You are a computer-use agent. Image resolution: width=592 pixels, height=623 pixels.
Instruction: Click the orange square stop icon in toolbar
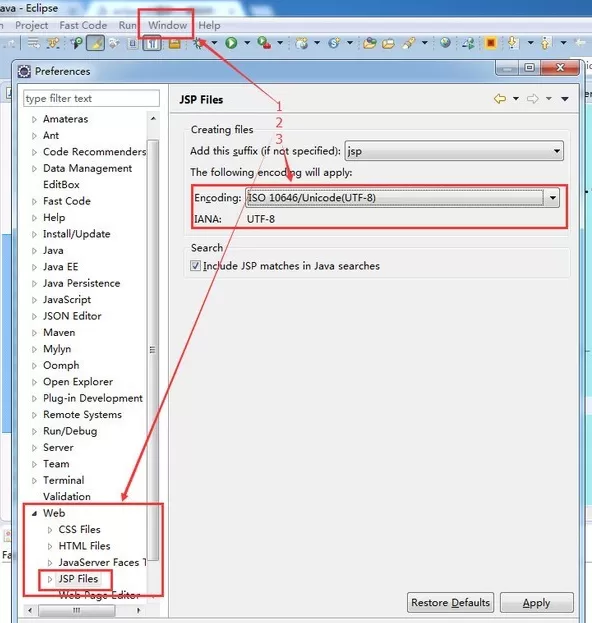491,43
